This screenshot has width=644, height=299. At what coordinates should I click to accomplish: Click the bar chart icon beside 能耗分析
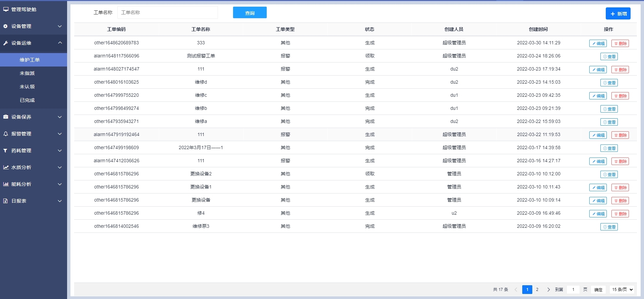[x=6, y=184]
